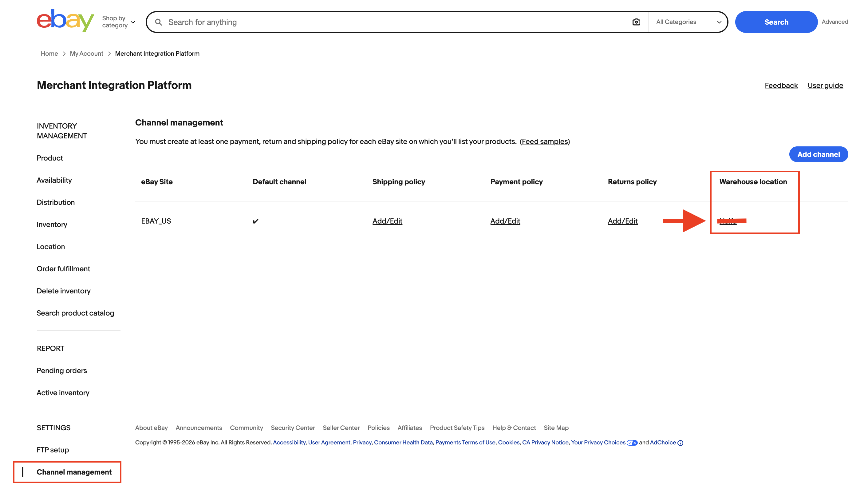Open the Feedback link
This screenshot has width=868, height=489.
[x=781, y=86]
